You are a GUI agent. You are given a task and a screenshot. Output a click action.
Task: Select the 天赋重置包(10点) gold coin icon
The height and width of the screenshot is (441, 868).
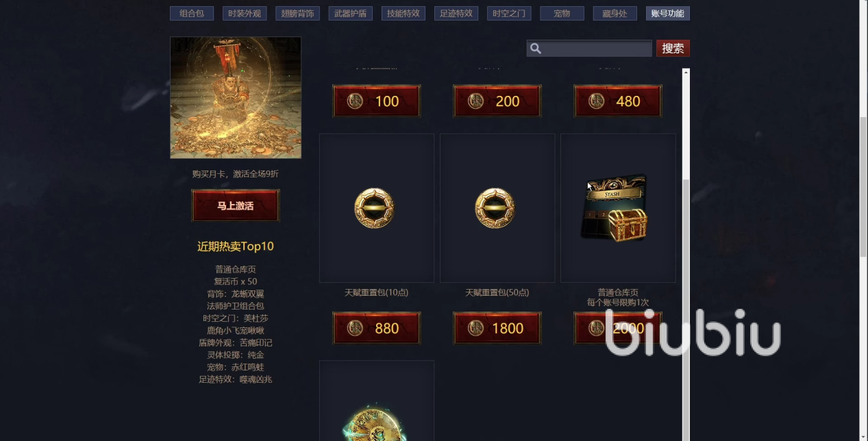[374, 208]
